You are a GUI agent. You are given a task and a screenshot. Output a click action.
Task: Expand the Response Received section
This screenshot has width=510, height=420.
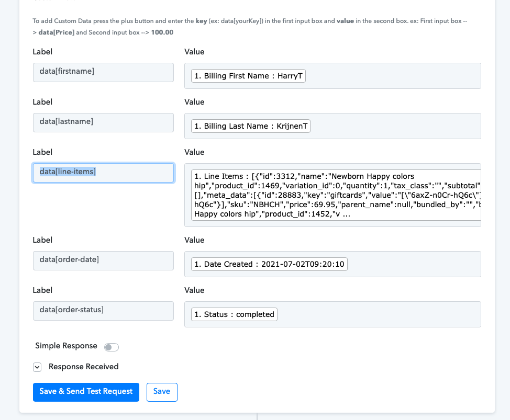point(37,367)
